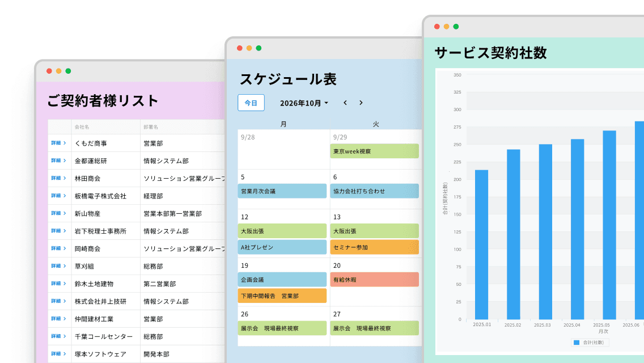Toggle the 合計(社数) legend swatch
This screenshot has height=363, width=644.
pyautogui.click(x=577, y=343)
